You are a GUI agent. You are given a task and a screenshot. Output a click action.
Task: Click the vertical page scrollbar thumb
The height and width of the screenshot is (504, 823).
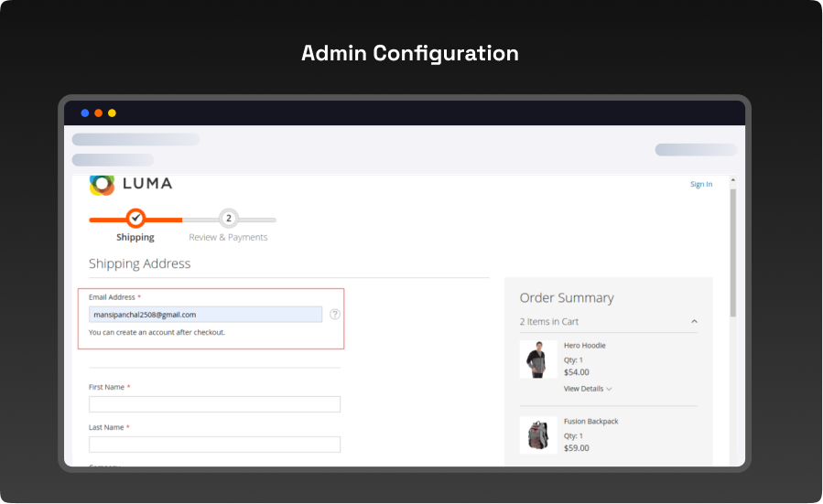733,252
